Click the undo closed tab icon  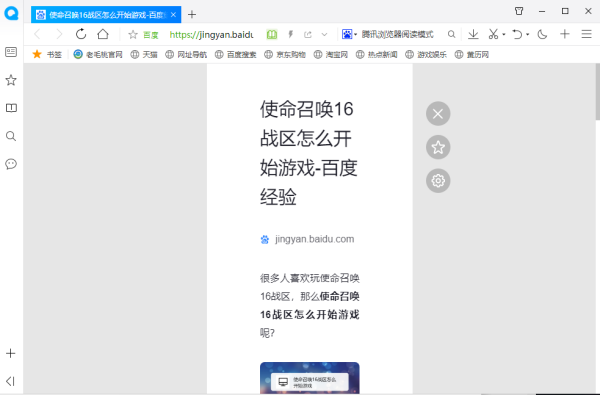[517, 34]
